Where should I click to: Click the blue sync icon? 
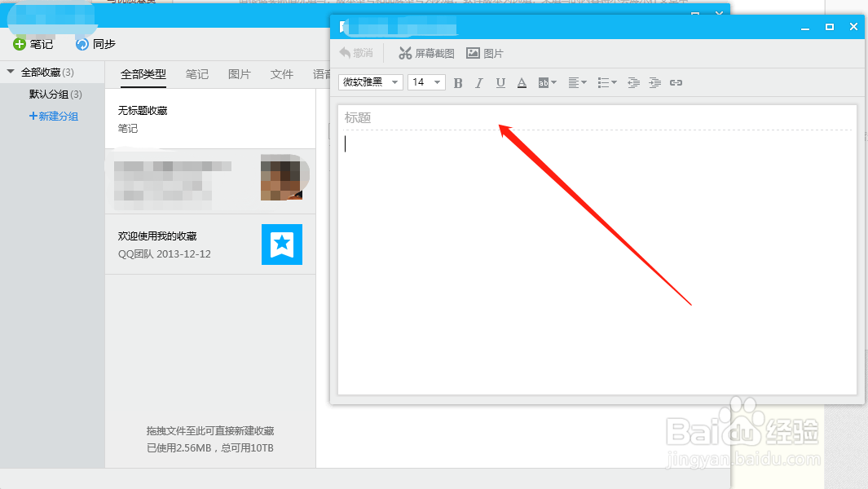point(82,44)
